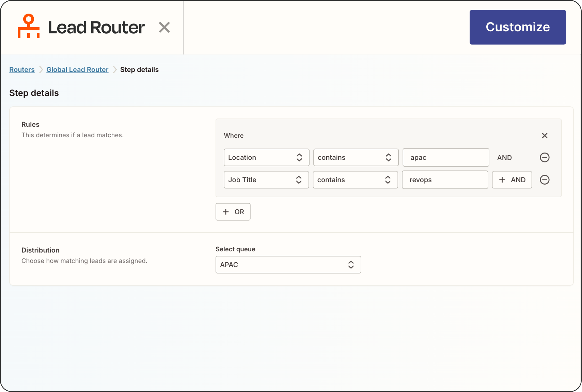
Task: Expand the contains operator for Job Title
Action: coord(355,180)
